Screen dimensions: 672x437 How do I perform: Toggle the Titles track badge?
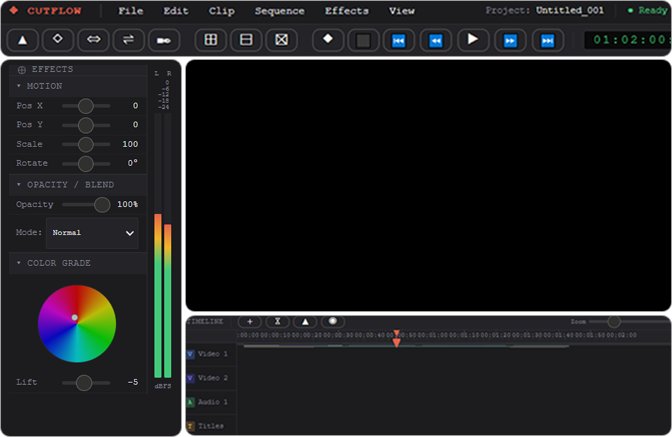190,426
